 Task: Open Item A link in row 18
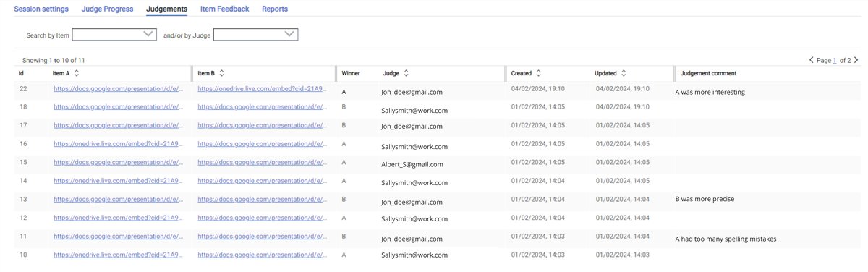(118, 107)
